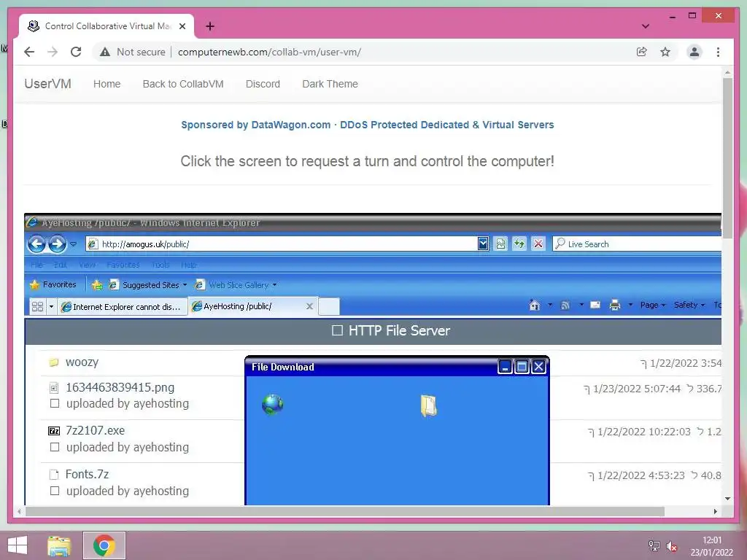Check the 7z2107.exe checkbox
This screenshot has height=560, width=747.
click(55, 447)
